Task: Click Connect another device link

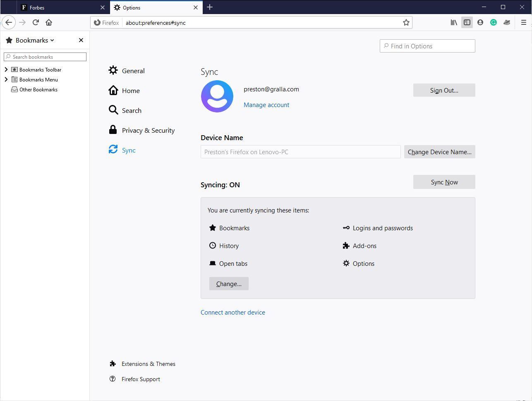Action: point(233,313)
